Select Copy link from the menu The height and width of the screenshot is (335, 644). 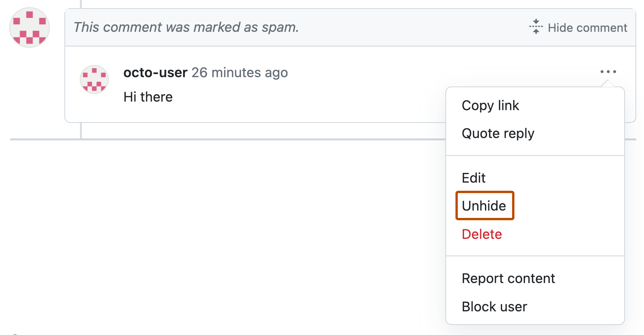point(490,105)
